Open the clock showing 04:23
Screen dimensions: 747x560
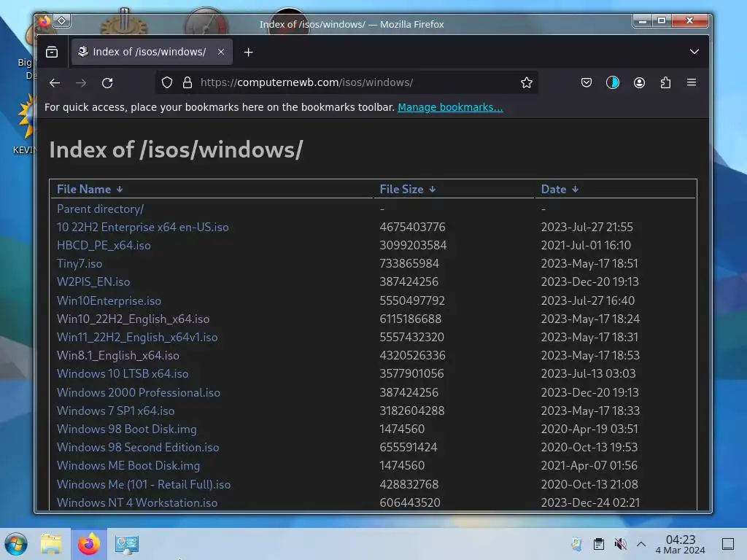680,544
